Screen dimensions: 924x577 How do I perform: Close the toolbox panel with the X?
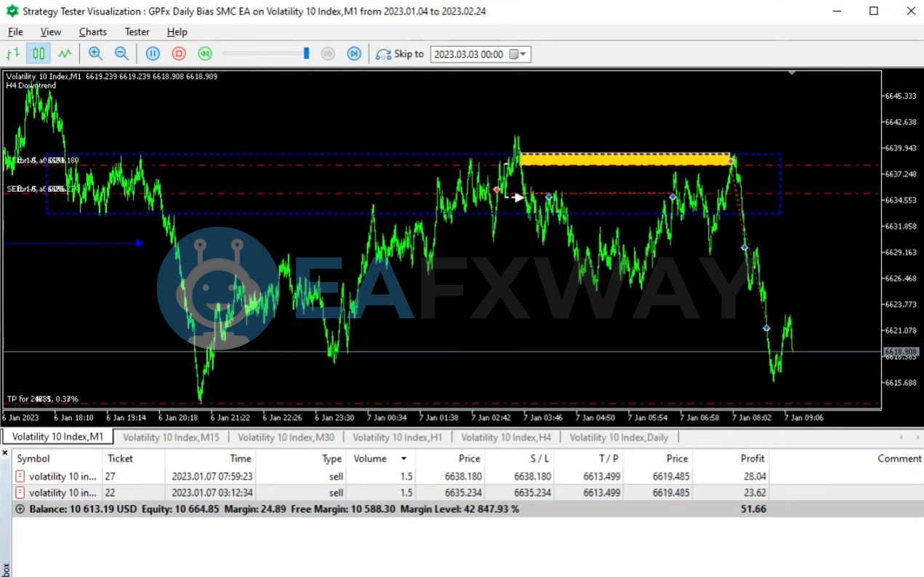click(x=5, y=453)
